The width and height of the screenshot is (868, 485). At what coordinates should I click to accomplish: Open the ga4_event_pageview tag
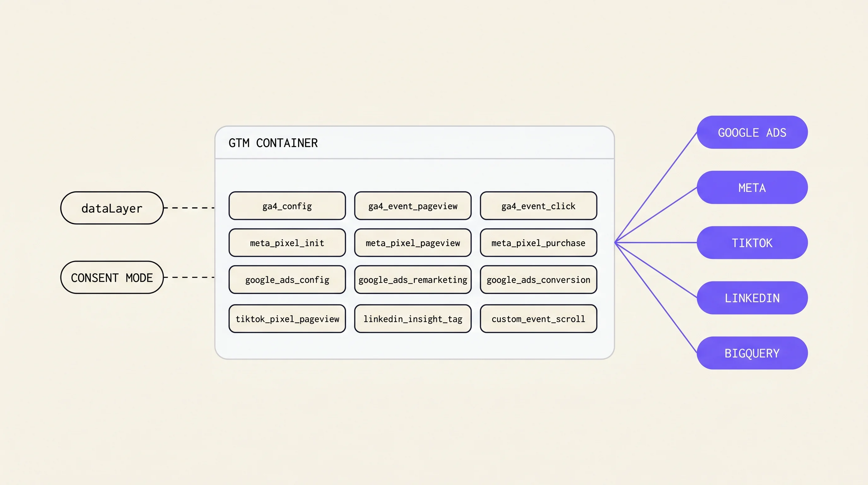413,206
